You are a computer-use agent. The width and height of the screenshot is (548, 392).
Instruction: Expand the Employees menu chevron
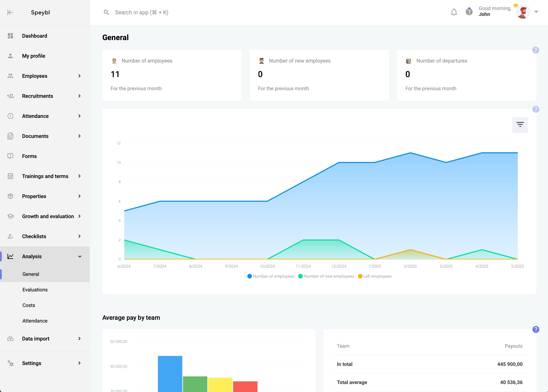click(79, 76)
